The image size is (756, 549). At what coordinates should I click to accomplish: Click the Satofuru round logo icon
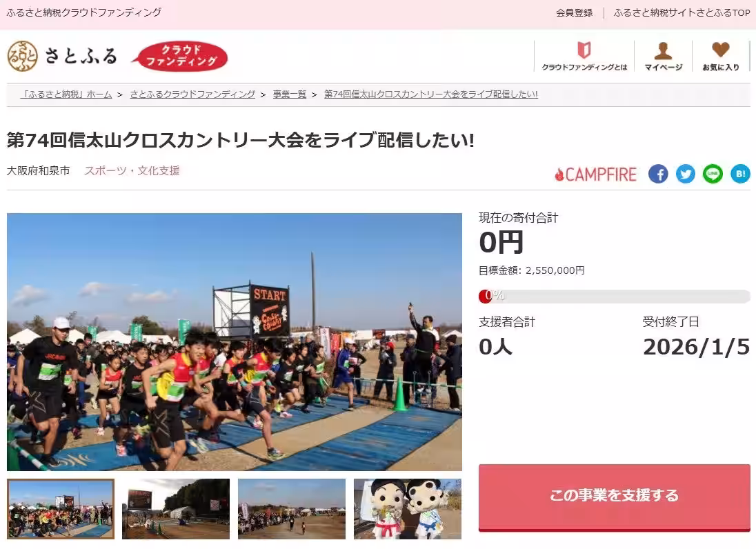pyautogui.click(x=23, y=56)
